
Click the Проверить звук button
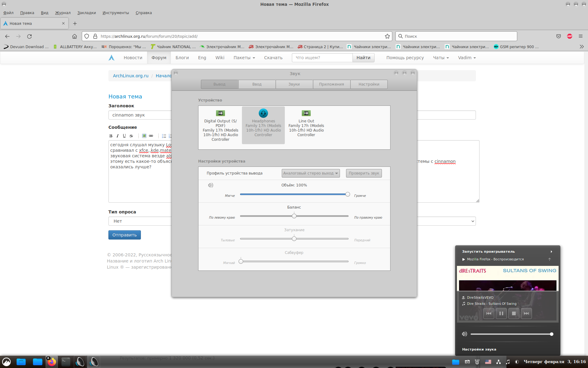[x=364, y=173]
